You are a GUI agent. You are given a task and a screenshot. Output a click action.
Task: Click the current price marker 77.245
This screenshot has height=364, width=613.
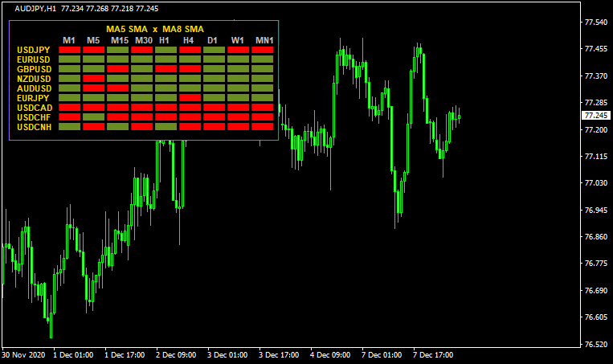click(x=595, y=116)
